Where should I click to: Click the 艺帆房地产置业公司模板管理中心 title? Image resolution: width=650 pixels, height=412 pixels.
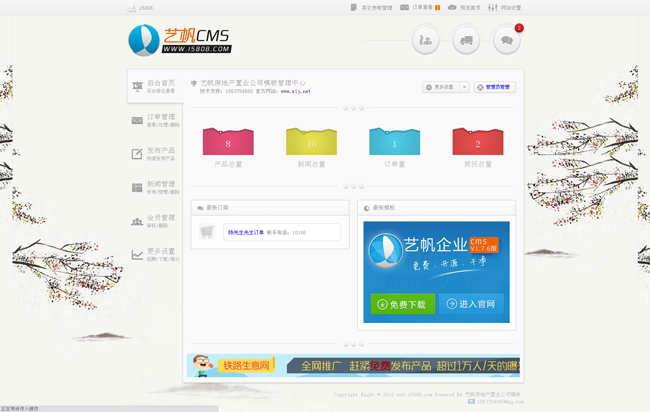[253, 83]
